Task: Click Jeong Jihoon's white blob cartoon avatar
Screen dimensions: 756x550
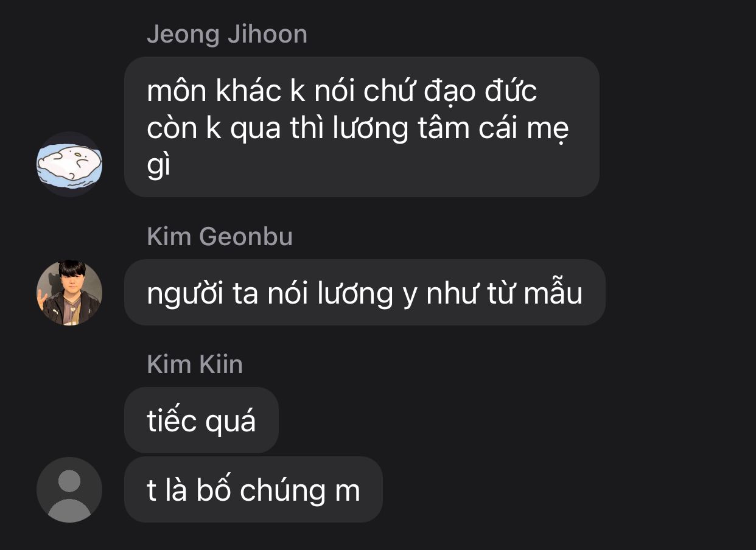Action: [69, 164]
